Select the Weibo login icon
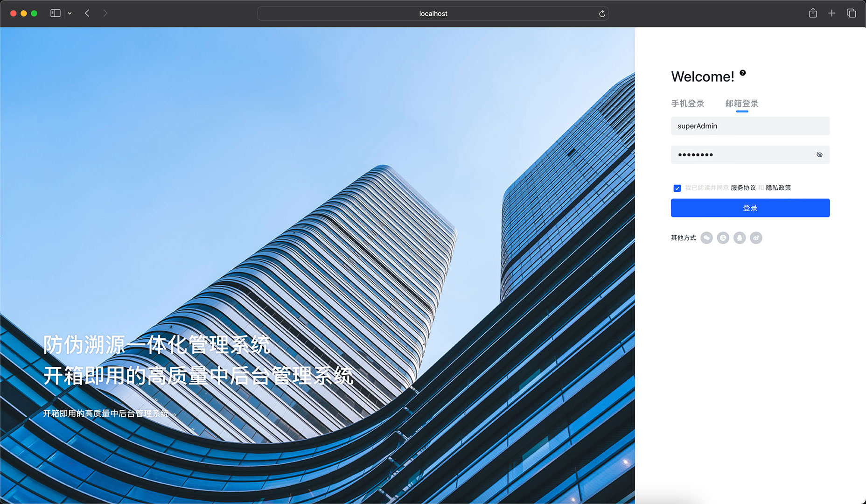 tap(756, 238)
